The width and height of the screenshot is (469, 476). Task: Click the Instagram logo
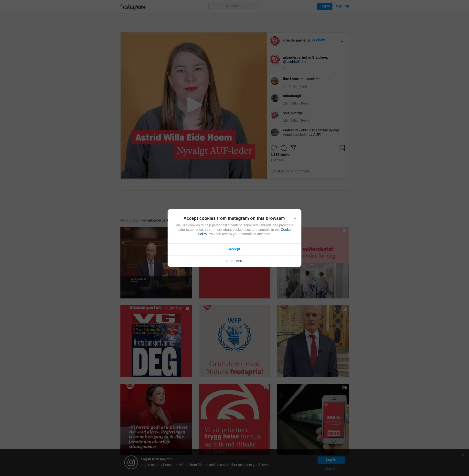pos(133,7)
